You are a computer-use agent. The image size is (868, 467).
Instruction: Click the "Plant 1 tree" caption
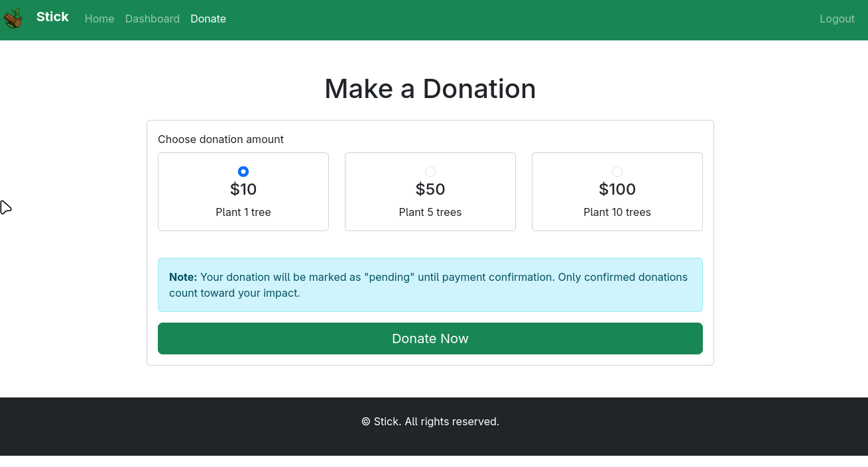pyautogui.click(x=243, y=213)
